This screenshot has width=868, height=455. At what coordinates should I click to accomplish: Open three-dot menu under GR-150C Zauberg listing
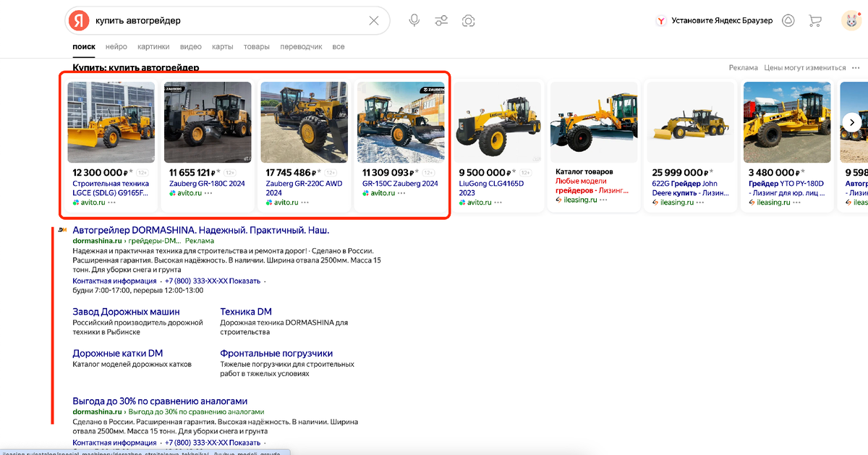tap(401, 193)
